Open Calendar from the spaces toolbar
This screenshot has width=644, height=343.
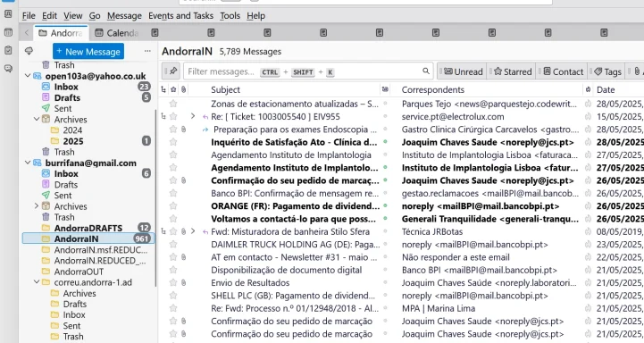(8, 32)
